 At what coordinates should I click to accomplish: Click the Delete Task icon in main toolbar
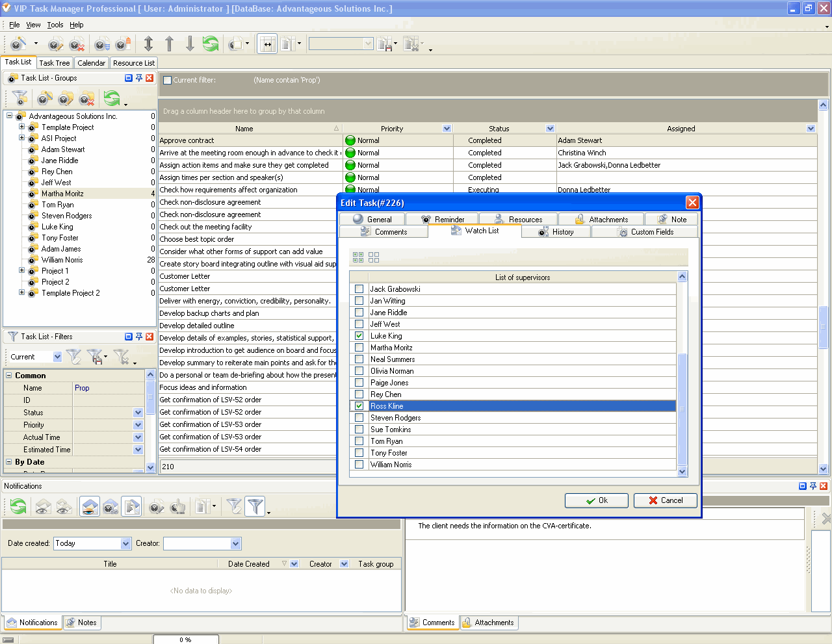tap(77, 44)
